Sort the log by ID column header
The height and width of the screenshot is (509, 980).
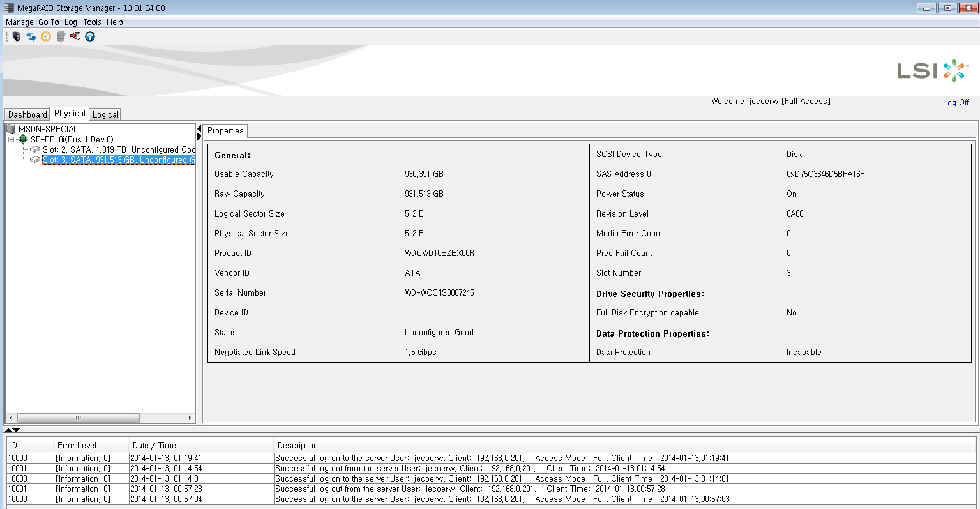coord(30,445)
